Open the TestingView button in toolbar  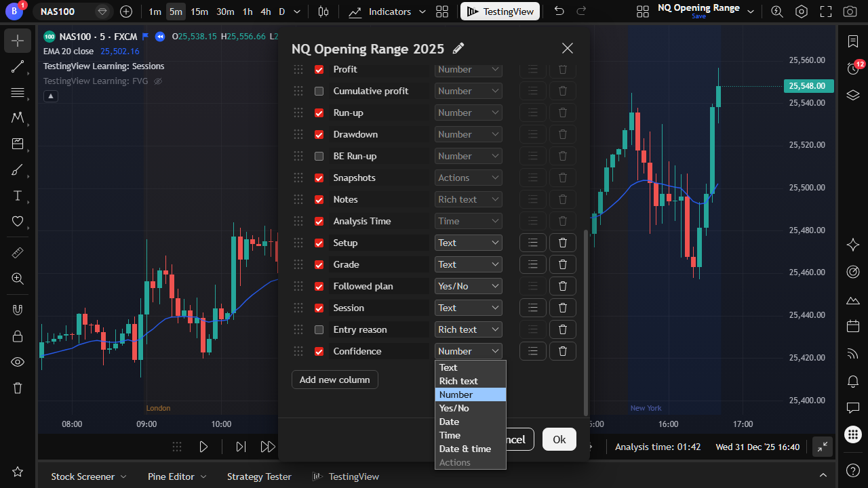(x=500, y=12)
